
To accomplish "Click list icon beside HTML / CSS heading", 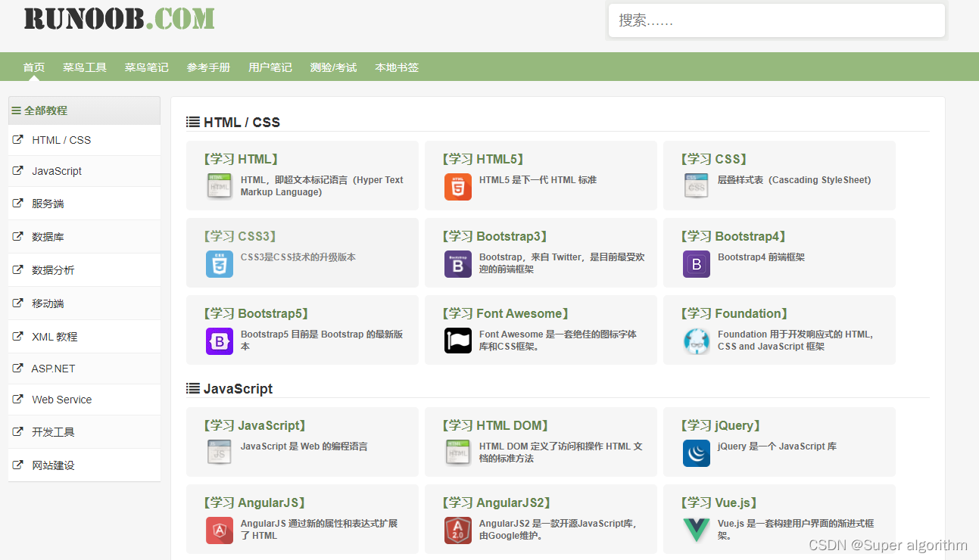I will 193,122.
